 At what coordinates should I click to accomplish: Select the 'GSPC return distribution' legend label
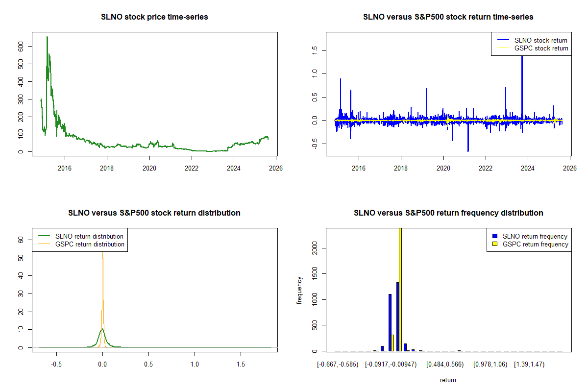coord(90,244)
